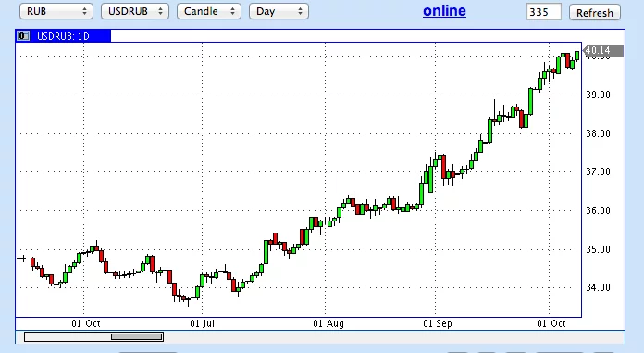This screenshot has height=353, width=644.
Task: Click the horizontal scrollbar thumb below chart
Action: click(x=137, y=337)
